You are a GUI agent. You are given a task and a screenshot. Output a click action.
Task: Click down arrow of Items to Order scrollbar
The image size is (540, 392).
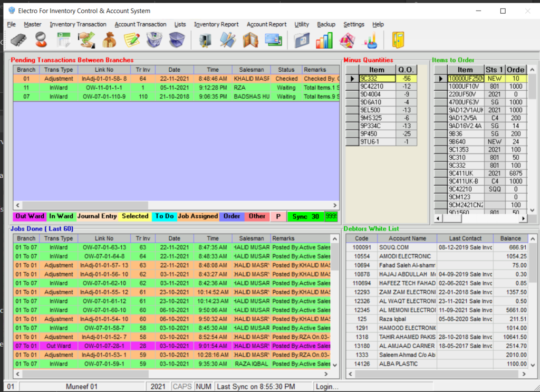tap(533, 209)
